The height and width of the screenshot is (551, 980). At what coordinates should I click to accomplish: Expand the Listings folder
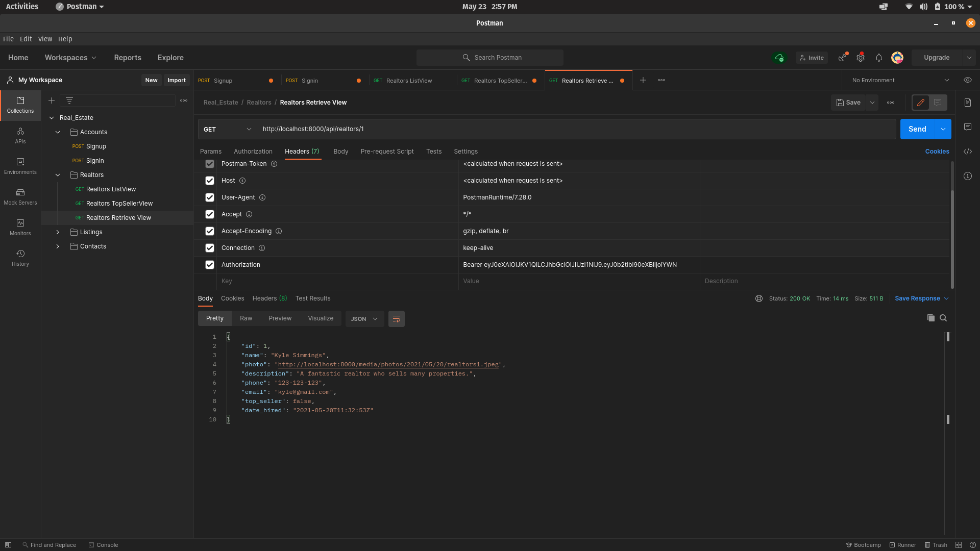pos(58,232)
